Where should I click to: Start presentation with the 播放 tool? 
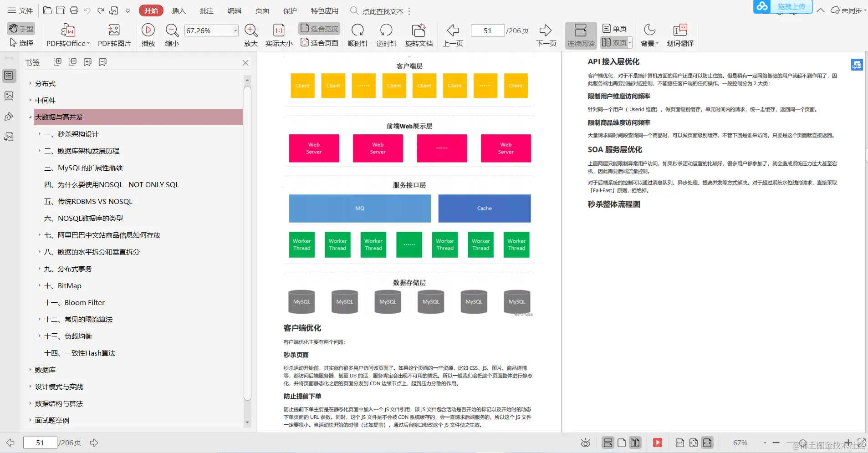coord(148,35)
